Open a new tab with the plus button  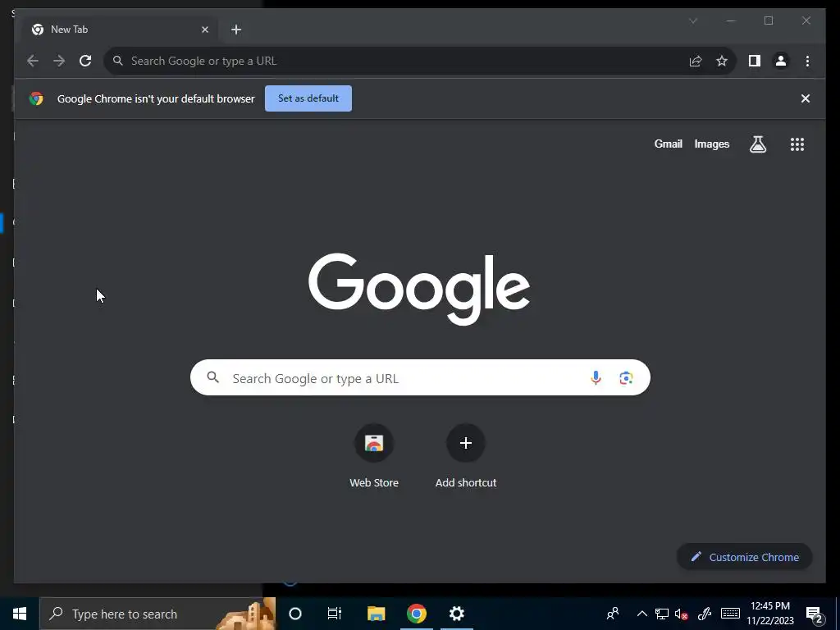[x=236, y=30]
